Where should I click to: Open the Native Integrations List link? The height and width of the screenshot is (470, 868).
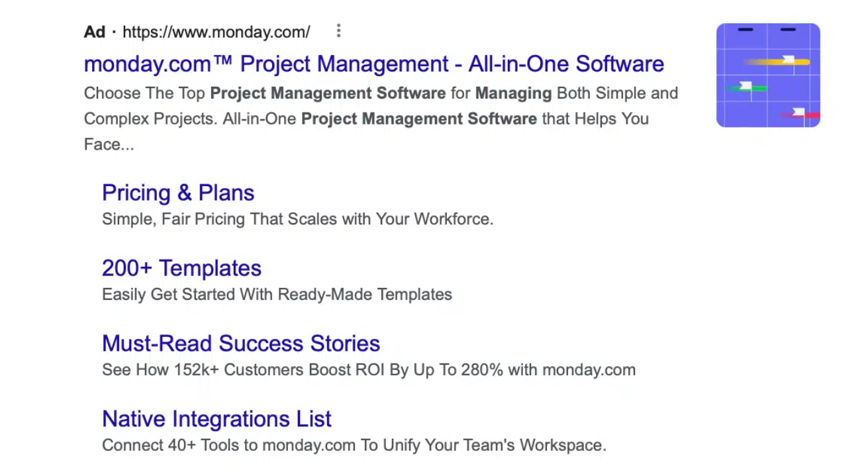[217, 419]
